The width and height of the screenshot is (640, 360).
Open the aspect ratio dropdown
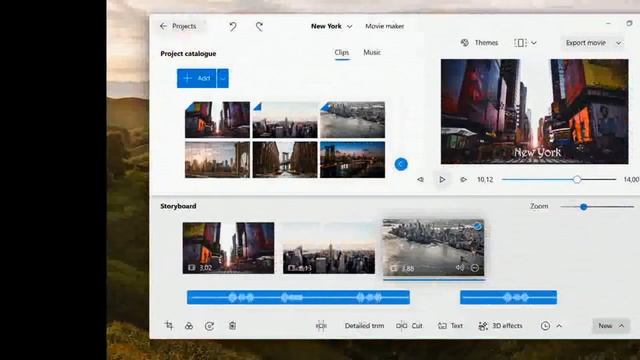525,43
